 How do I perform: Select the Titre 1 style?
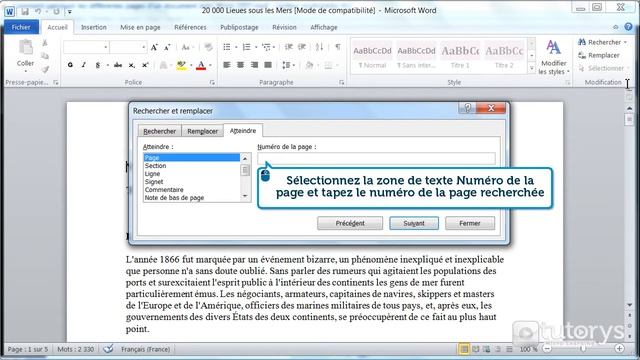pos(460,56)
